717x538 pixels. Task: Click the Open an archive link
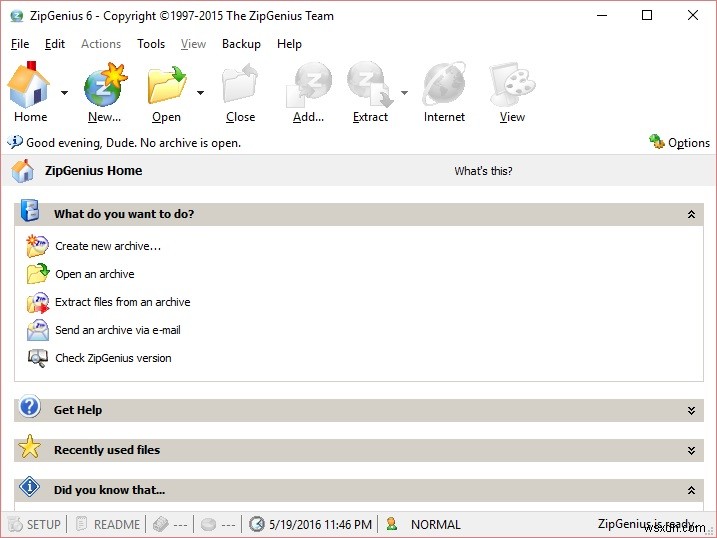(x=95, y=274)
